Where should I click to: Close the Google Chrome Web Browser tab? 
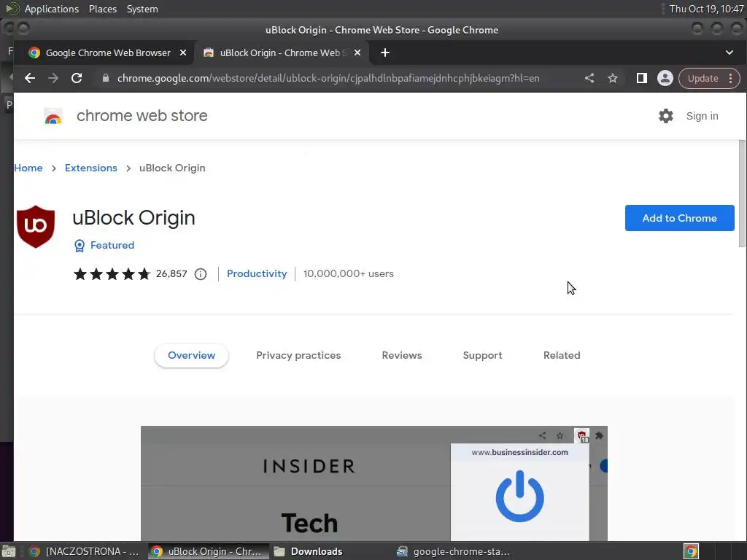(x=183, y=52)
